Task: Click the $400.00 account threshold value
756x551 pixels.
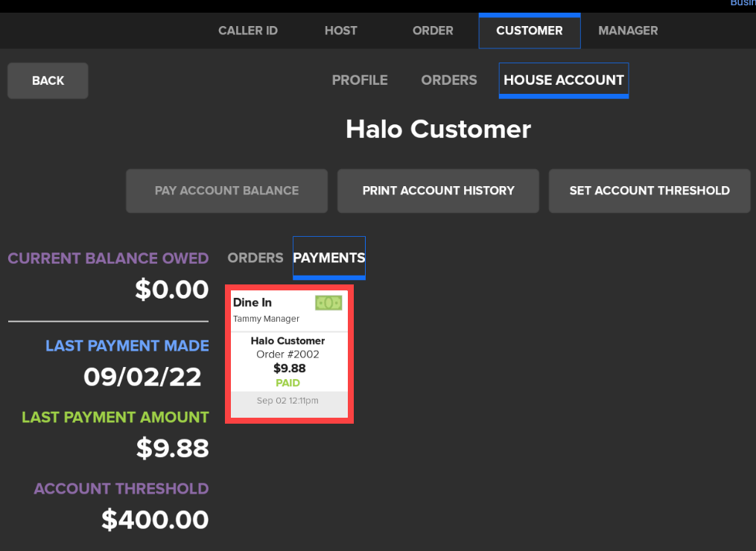Action: (155, 519)
